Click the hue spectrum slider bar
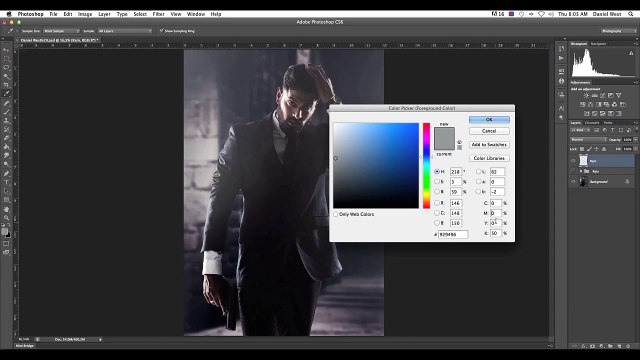The height and width of the screenshot is (360, 640). pyautogui.click(x=426, y=165)
